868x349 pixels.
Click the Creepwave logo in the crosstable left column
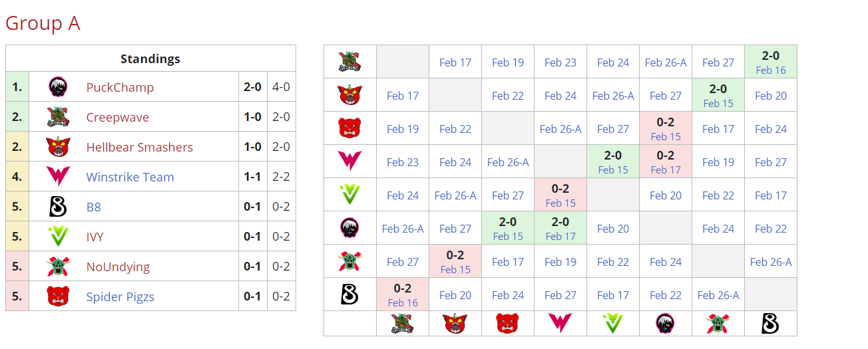[x=349, y=62]
